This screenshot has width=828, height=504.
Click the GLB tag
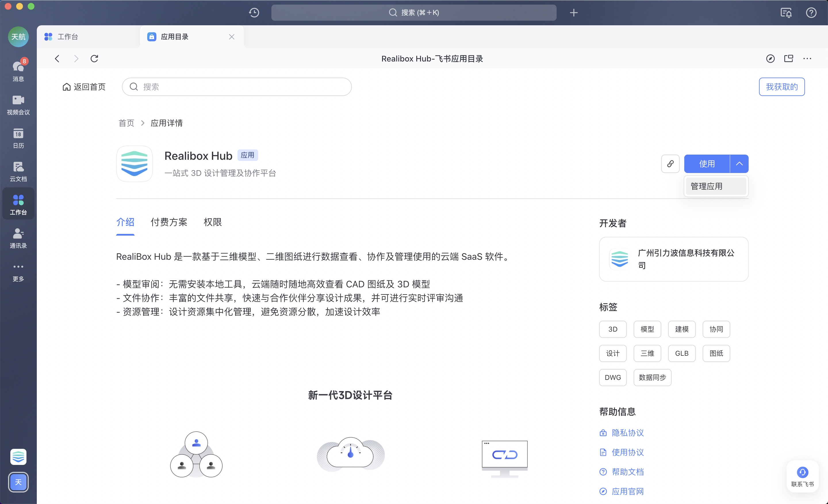[681, 353]
